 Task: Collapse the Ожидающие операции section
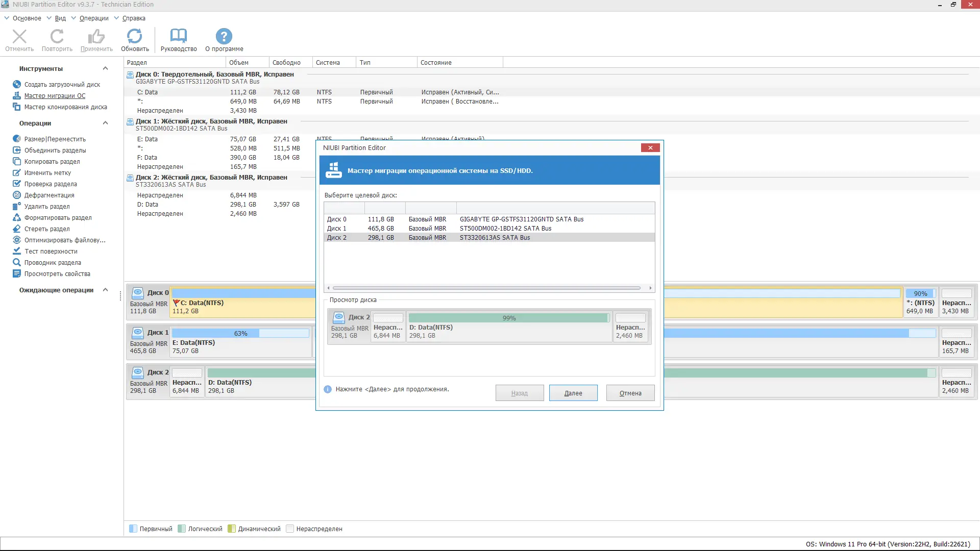[x=105, y=290]
